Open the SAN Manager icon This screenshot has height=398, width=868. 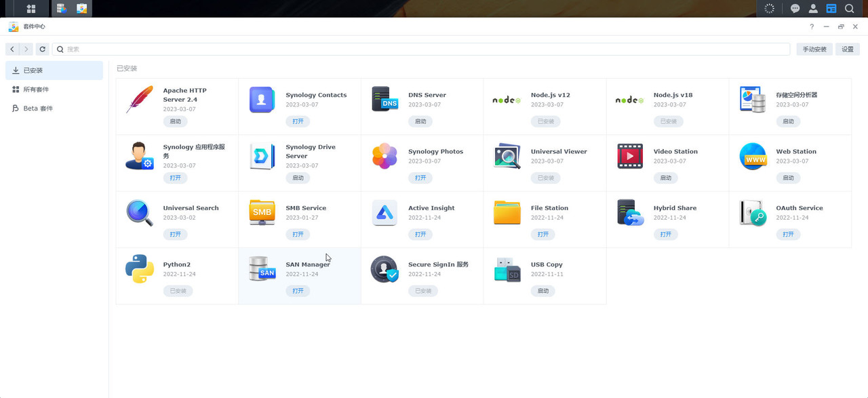(262, 268)
